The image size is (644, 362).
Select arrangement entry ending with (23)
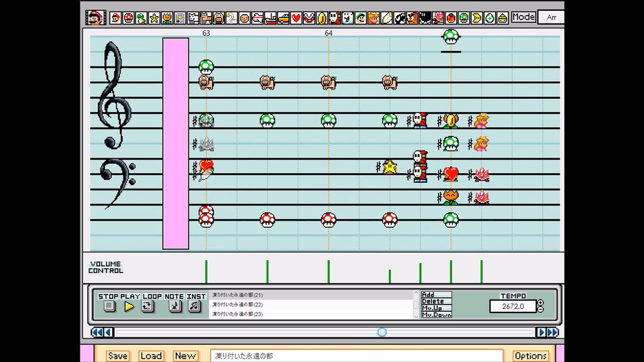point(311,314)
